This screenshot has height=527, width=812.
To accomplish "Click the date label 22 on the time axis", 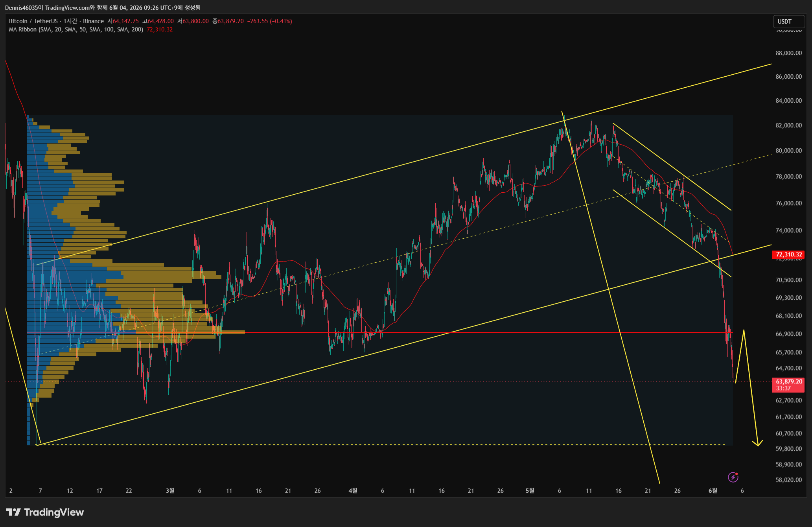I will pos(129,491).
